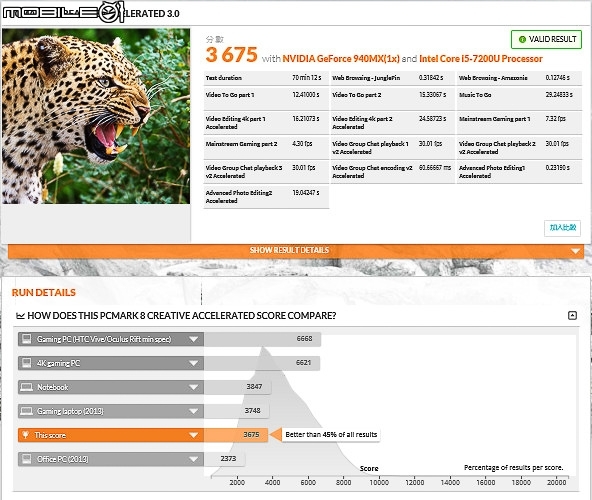592x500 pixels.
Task: Click the trophy icon on This score row
Action: pyautogui.click(x=25, y=435)
